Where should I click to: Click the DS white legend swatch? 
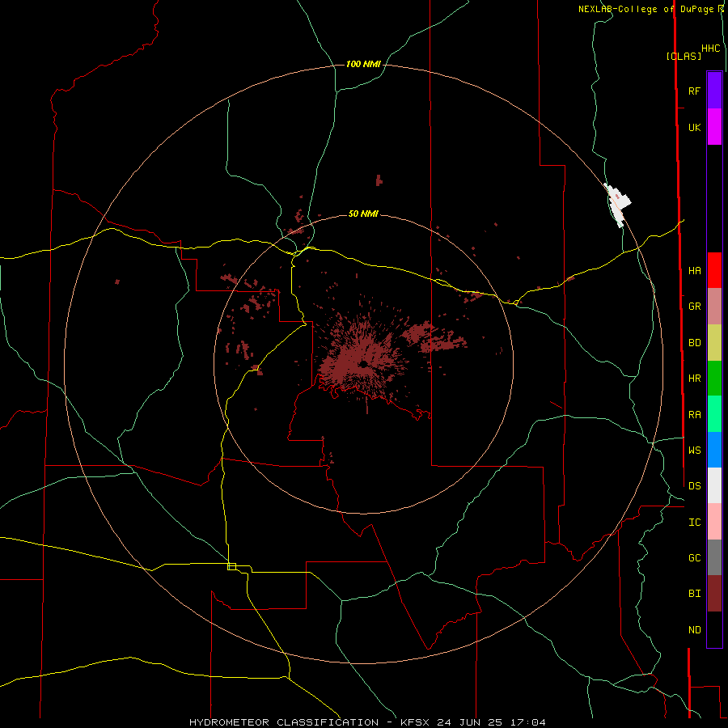(x=714, y=485)
